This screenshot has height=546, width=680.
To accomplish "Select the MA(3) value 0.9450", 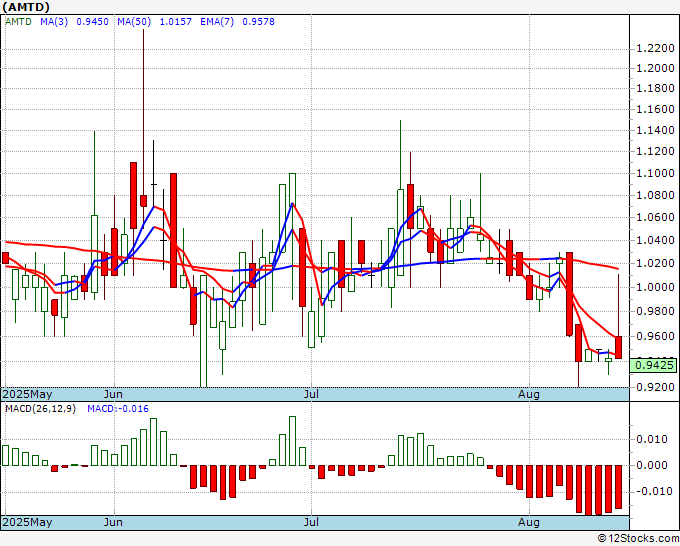I will point(92,22).
